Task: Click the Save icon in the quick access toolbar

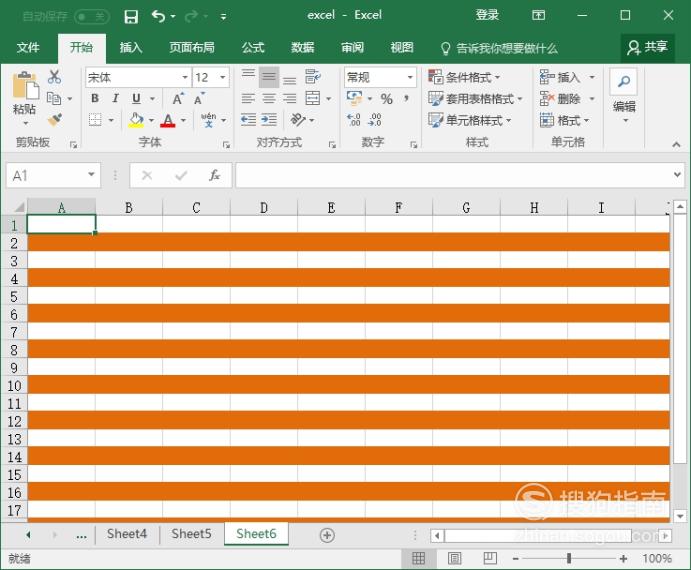Action: [131, 17]
